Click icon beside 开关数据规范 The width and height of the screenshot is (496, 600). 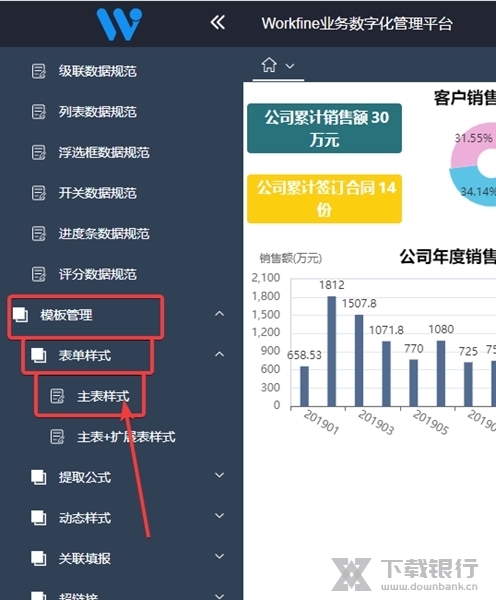[x=39, y=193]
